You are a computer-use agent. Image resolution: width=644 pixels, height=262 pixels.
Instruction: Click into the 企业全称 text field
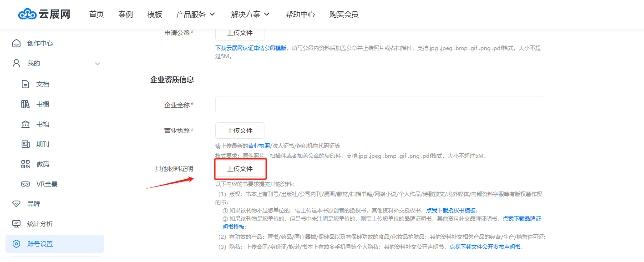pyautogui.click(x=380, y=105)
